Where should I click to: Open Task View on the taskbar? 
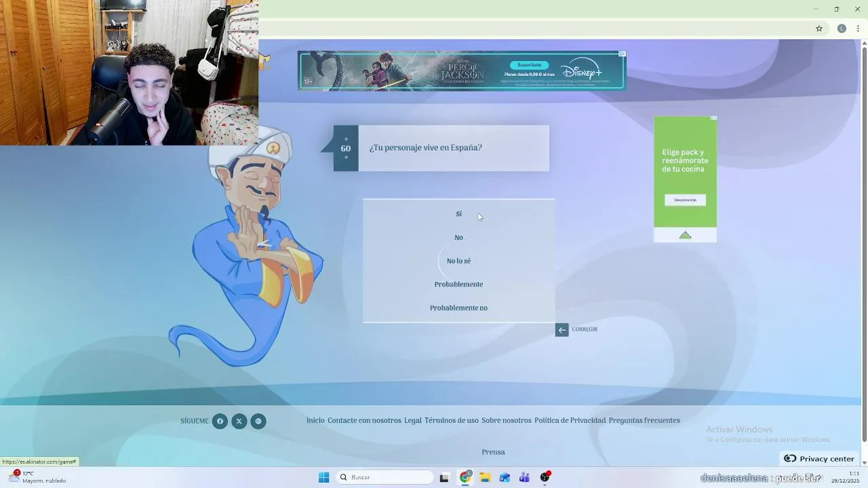[x=444, y=477]
